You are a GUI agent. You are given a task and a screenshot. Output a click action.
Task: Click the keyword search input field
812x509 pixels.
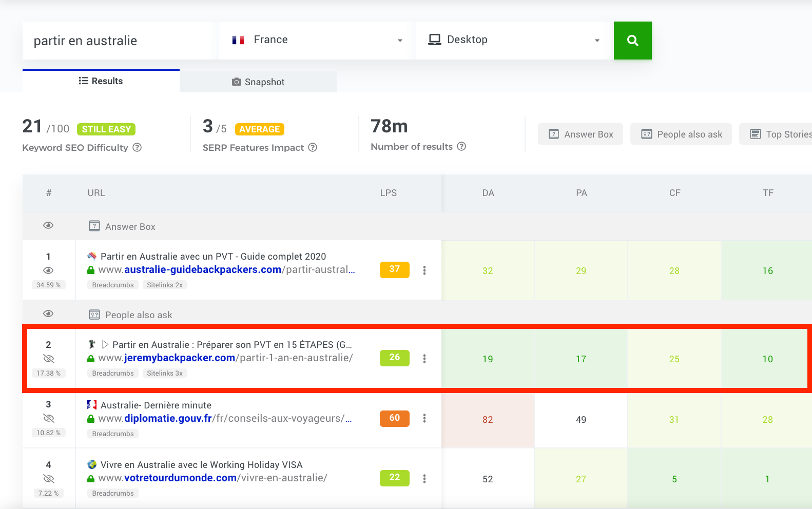click(117, 41)
